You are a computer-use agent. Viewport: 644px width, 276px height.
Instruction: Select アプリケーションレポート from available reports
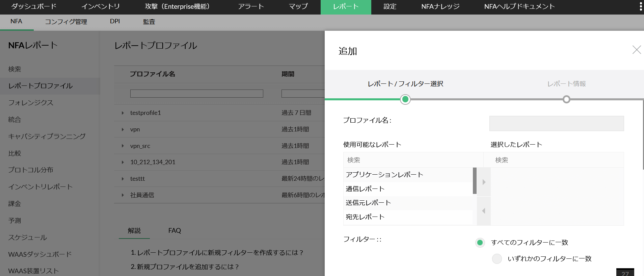tap(384, 175)
